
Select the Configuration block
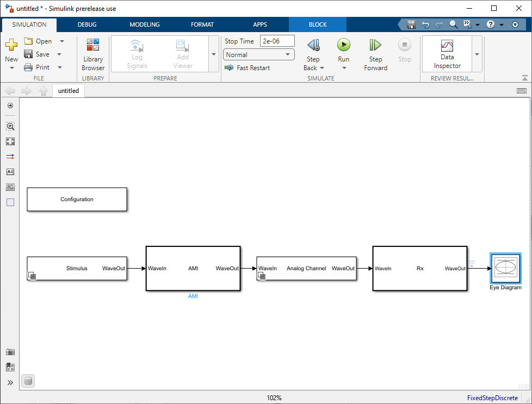(77, 200)
